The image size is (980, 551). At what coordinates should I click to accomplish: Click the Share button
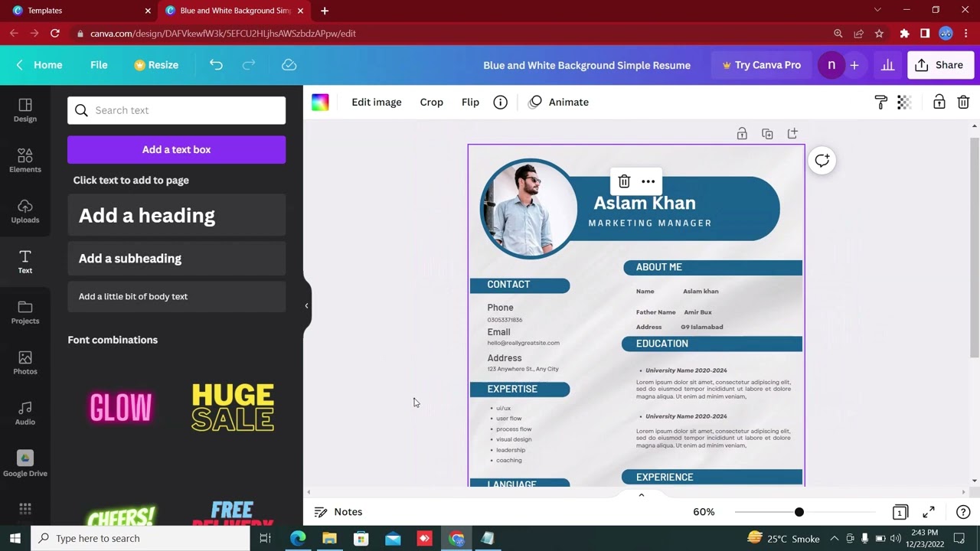[x=939, y=65]
